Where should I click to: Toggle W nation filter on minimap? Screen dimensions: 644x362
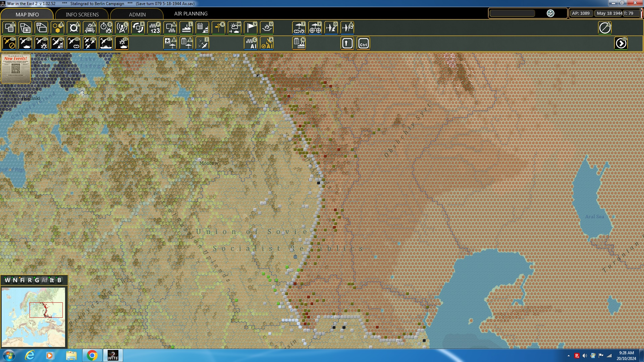[7, 280]
